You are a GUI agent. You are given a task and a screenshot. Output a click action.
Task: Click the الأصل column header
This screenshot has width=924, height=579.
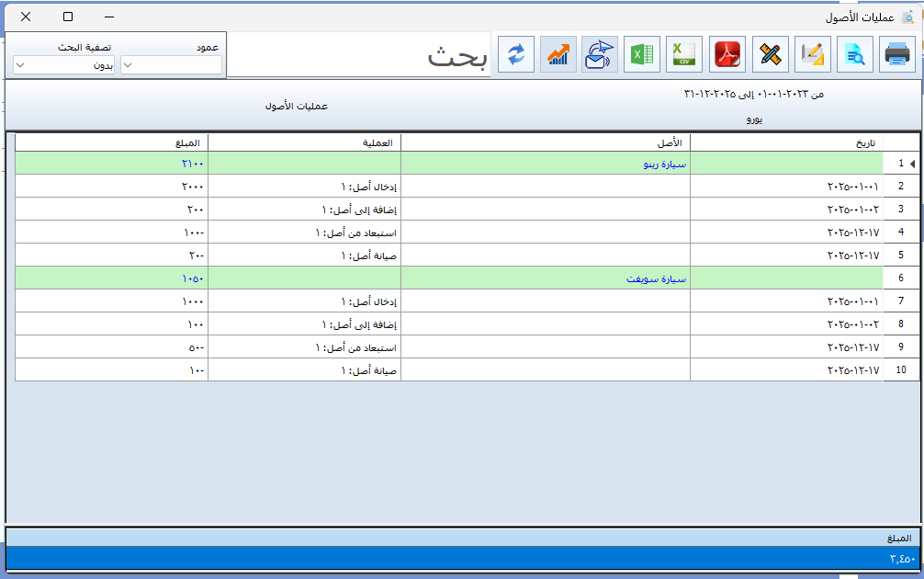545,142
